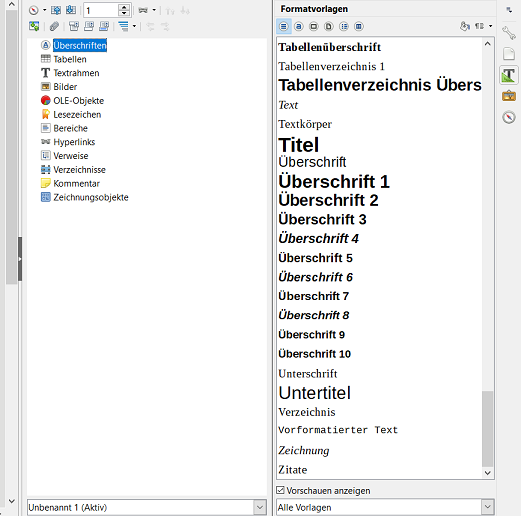Click styles list scrollbar down arrow

pos(488,473)
